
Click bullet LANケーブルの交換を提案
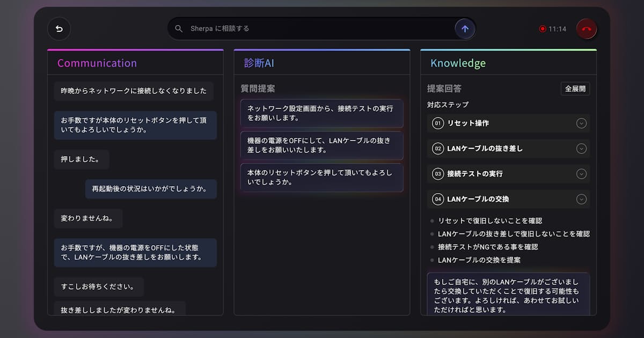click(x=479, y=260)
